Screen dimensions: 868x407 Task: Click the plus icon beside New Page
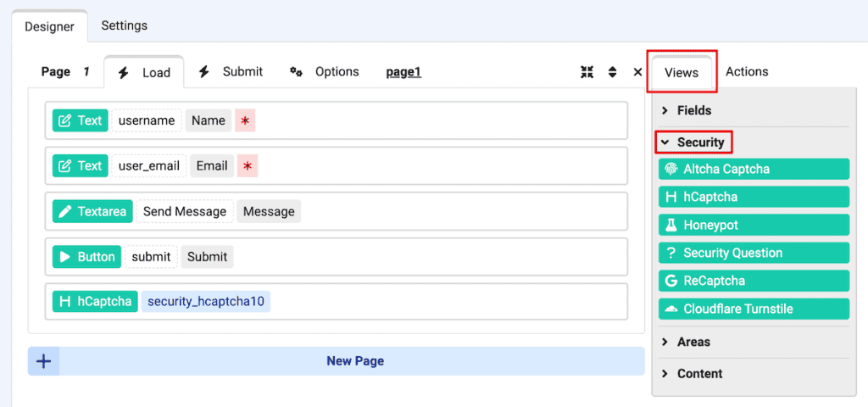pyautogui.click(x=43, y=361)
